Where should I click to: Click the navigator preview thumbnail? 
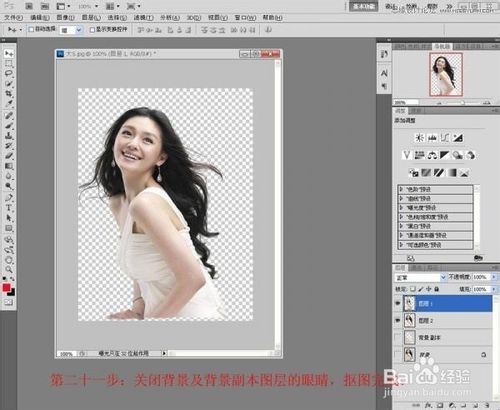(446, 74)
